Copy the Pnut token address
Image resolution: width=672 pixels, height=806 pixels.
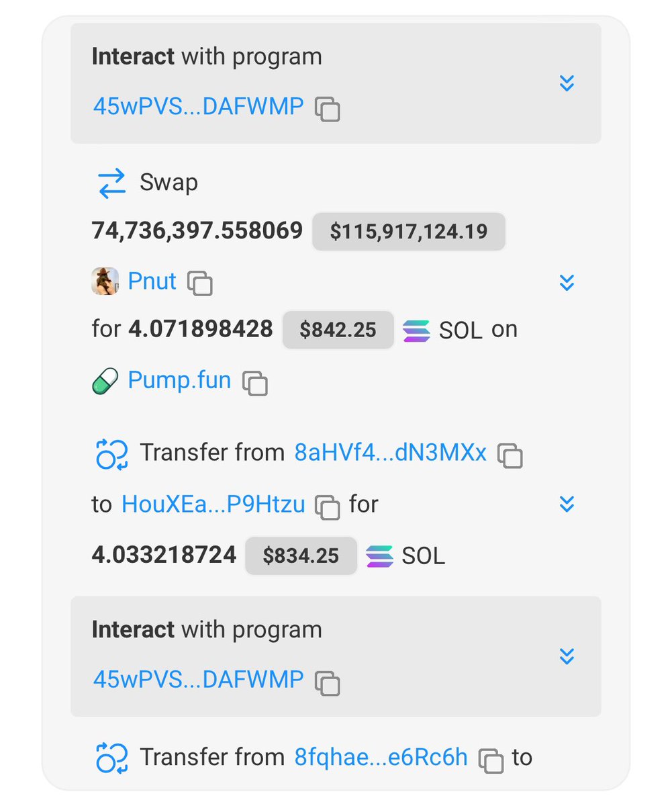tap(201, 283)
